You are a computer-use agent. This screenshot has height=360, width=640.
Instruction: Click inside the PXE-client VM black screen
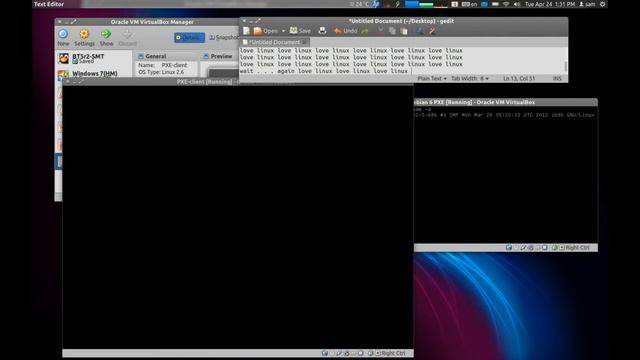tap(238, 217)
